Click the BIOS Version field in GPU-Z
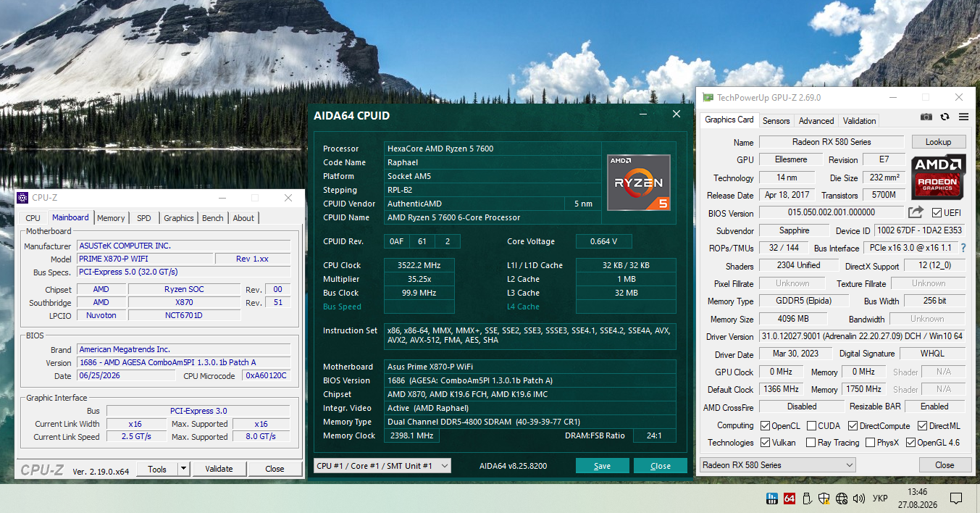Screen dimensions: 980x513 [x=832, y=213]
